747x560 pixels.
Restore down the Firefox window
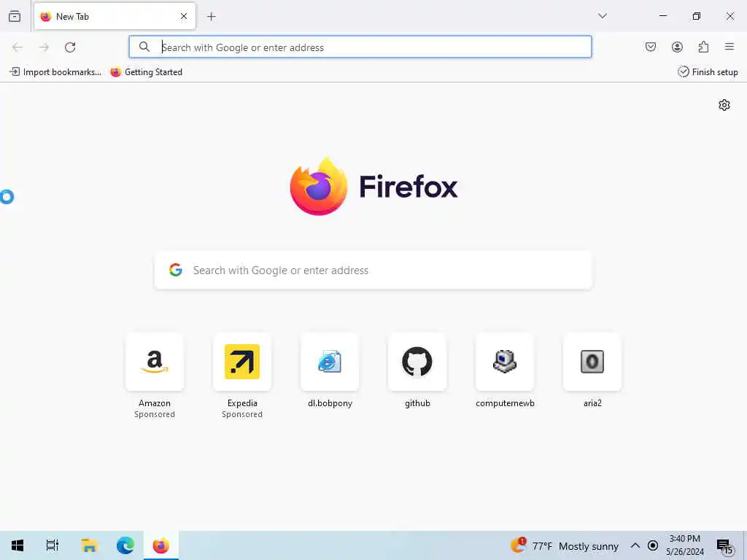pos(697,16)
